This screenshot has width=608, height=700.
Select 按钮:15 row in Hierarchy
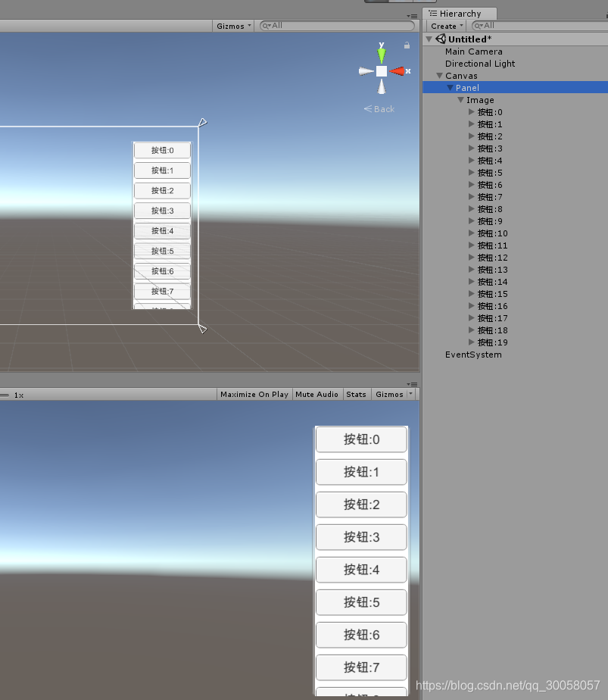pos(515,294)
